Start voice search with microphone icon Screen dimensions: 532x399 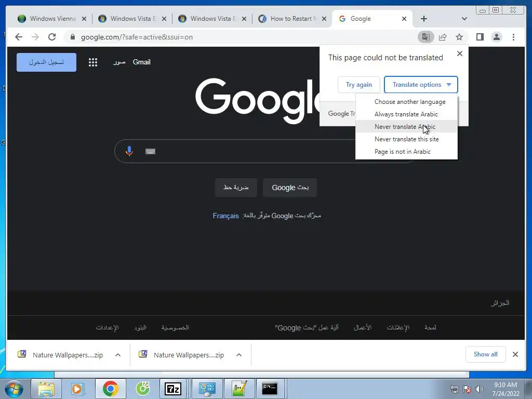pyautogui.click(x=129, y=151)
